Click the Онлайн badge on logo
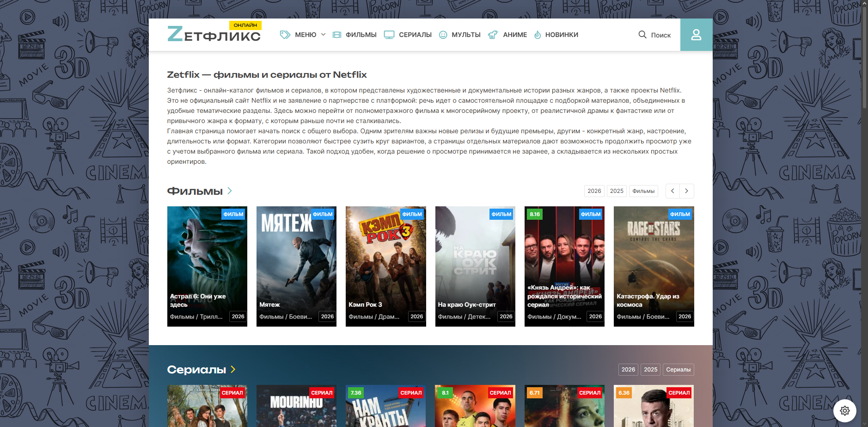 tap(245, 25)
